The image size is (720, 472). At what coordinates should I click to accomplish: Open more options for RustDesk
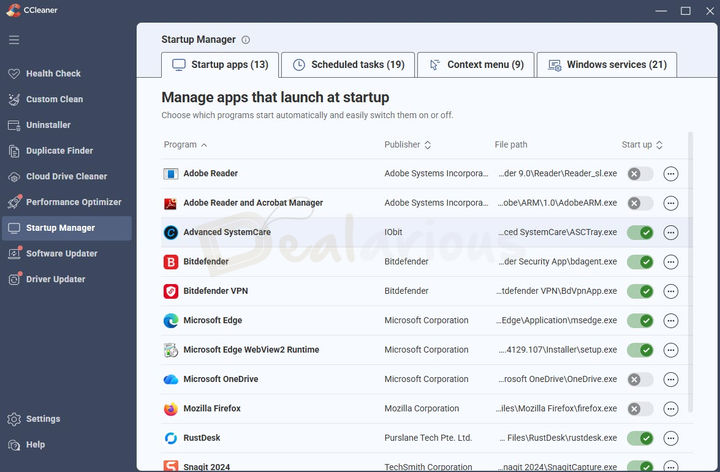(x=671, y=438)
